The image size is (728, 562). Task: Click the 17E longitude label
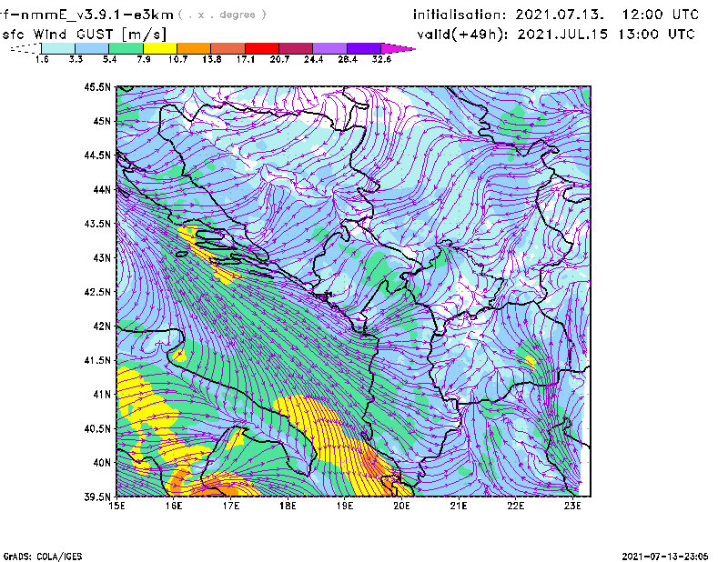click(231, 506)
